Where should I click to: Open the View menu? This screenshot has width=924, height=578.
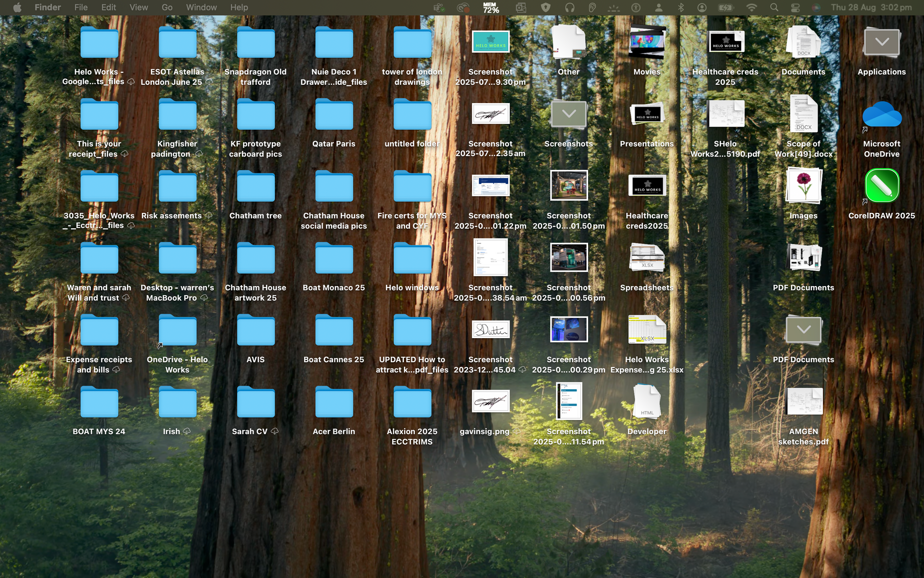point(139,7)
